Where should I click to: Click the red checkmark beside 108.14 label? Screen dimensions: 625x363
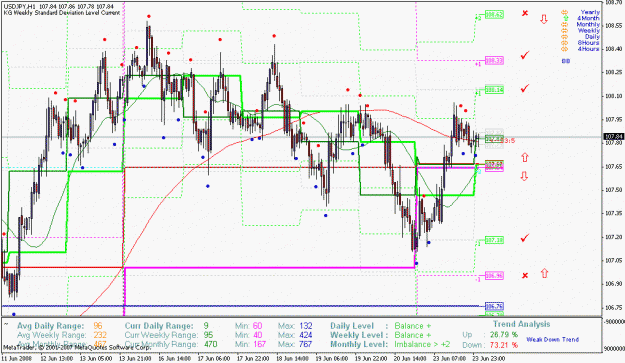tap(525, 88)
